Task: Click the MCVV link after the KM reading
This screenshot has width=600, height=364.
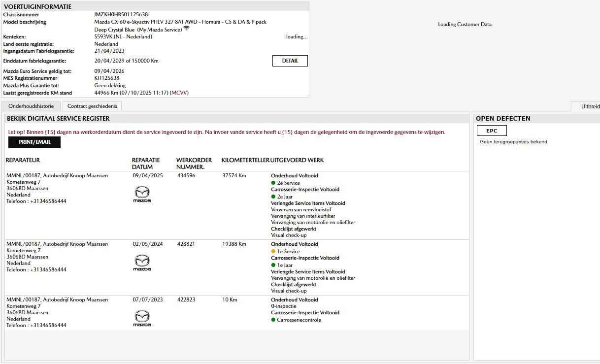Action: (x=179, y=93)
